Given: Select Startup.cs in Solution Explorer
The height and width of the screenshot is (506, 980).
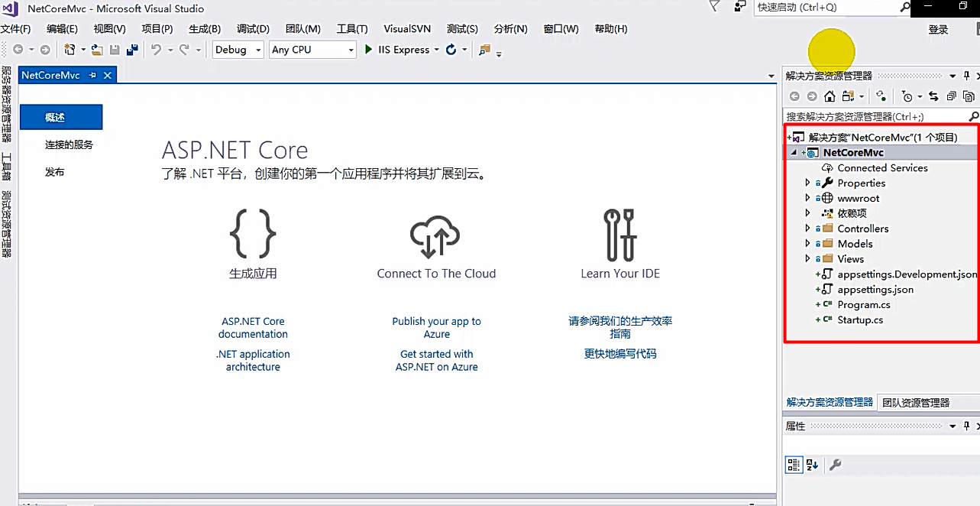Looking at the screenshot, I should coord(860,319).
